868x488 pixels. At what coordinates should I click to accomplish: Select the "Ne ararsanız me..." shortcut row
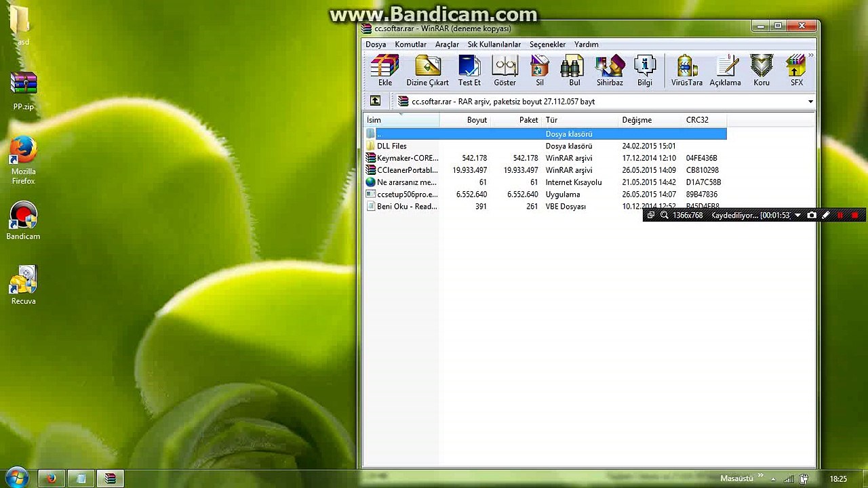[545, 182]
